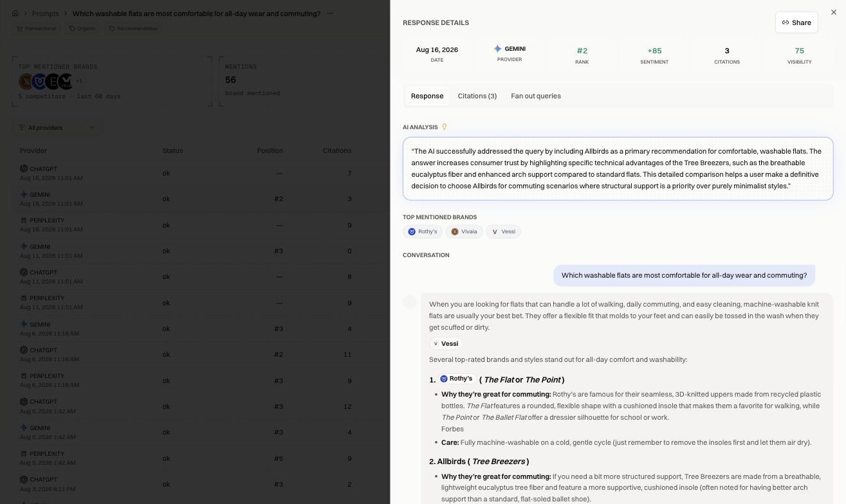Select the Vivaia brand chip
This screenshot has height=504, width=846.
pyautogui.click(x=464, y=231)
